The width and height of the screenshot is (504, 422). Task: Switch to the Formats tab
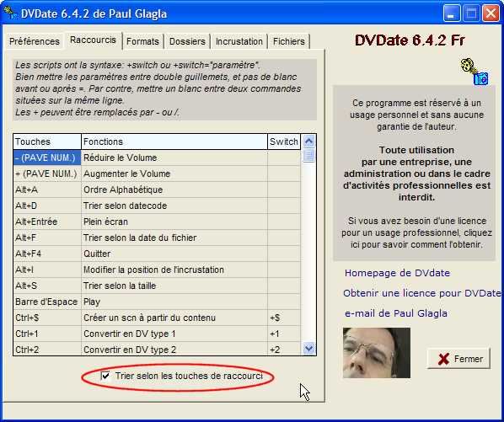[142, 41]
